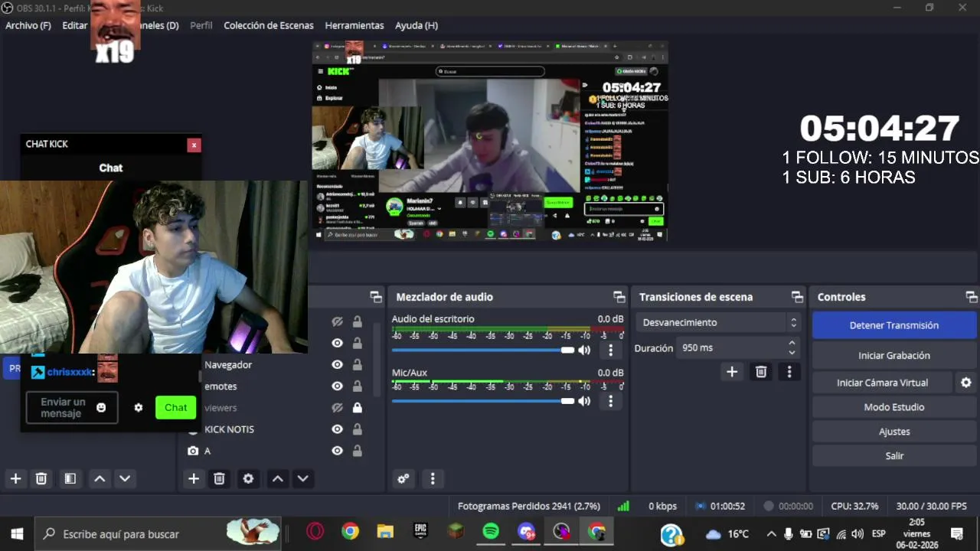Image resolution: width=980 pixels, height=551 pixels.
Task: Open source properties gear in Sources toolbar
Action: coord(248,478)
